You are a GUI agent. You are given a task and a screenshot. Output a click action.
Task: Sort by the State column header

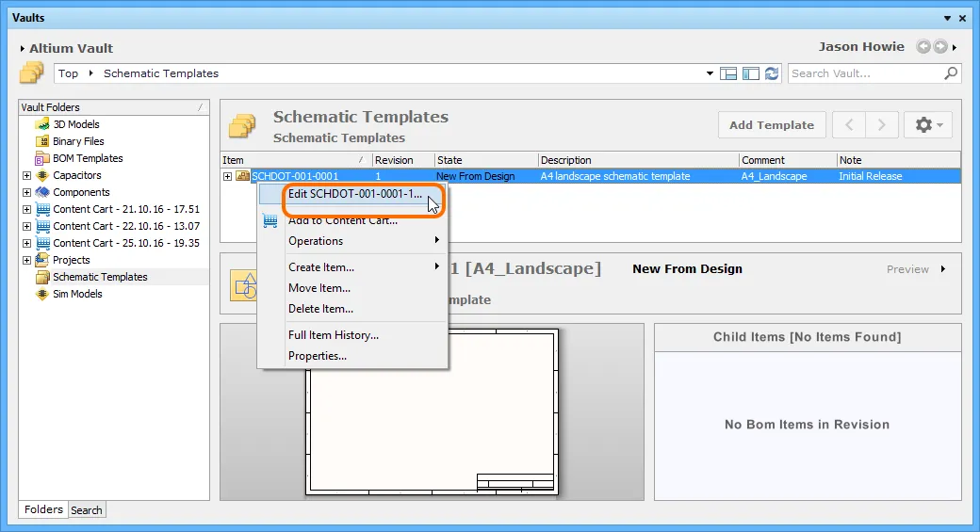[x=486, y=160]
